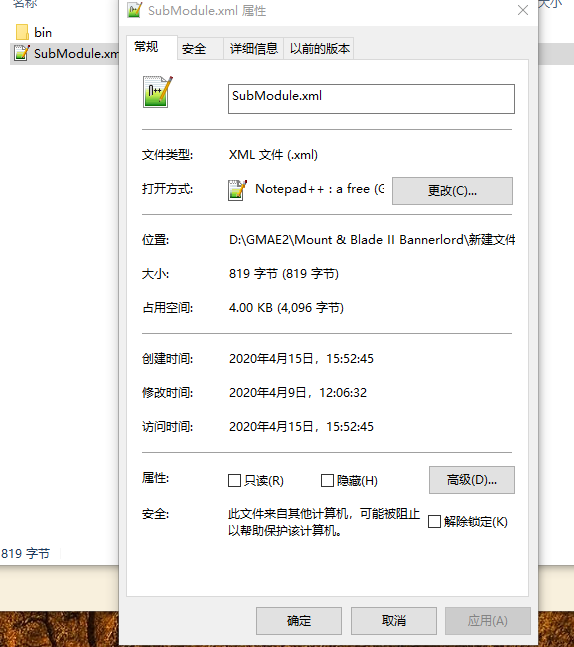Click the 修改时间 value 2020年4月9日
This screenshot has height=647, width=574.
298,392
